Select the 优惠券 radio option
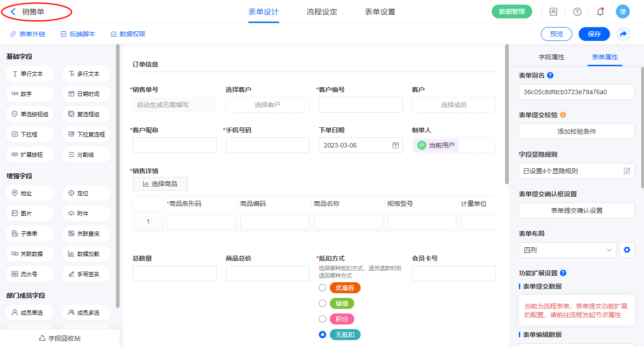Image resolution: width=644 pixels, height=347 pixels. click(x=322, y=288)
